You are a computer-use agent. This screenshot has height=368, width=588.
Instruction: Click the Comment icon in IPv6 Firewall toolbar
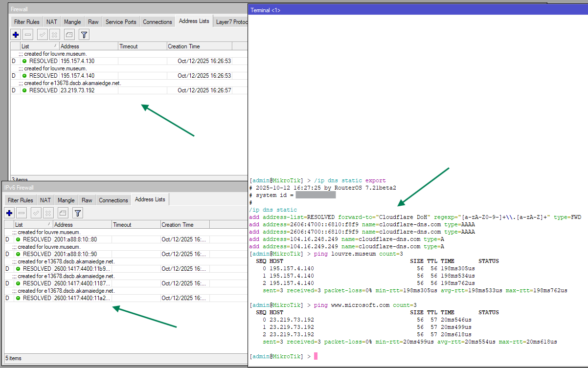63,213
